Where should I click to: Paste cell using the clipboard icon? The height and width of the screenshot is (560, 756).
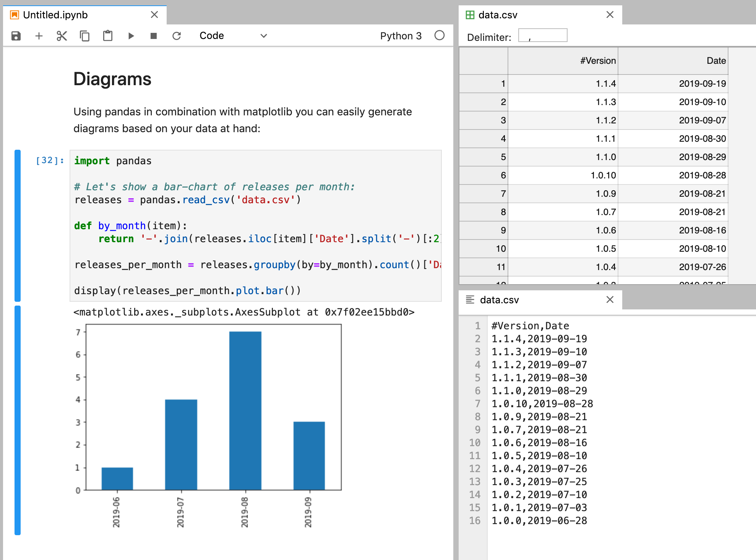108,36
